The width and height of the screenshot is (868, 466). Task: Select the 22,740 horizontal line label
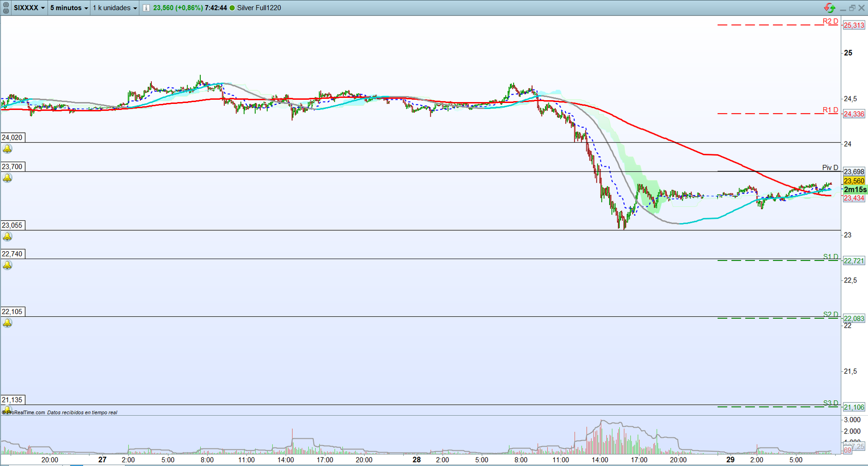point(13,254)
